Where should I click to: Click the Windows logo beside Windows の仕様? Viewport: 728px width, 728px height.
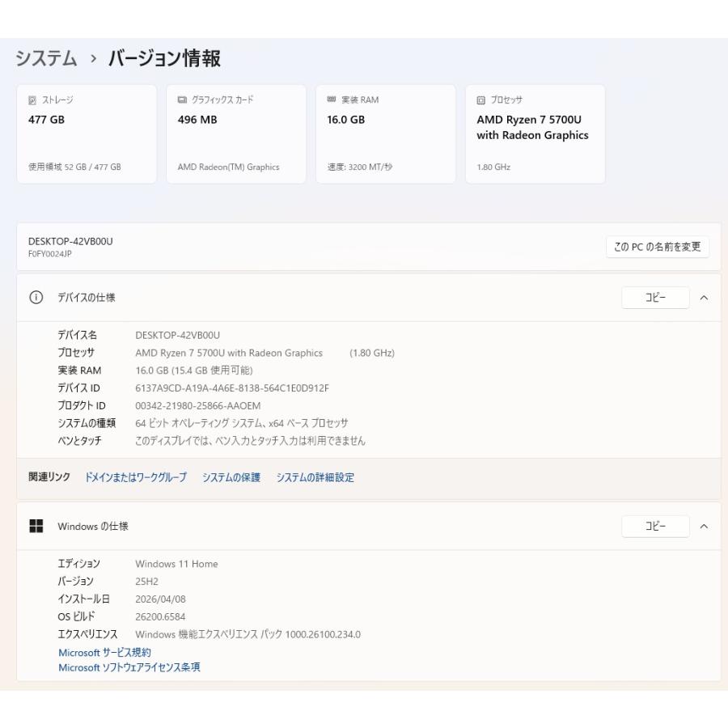click(36, 526)
